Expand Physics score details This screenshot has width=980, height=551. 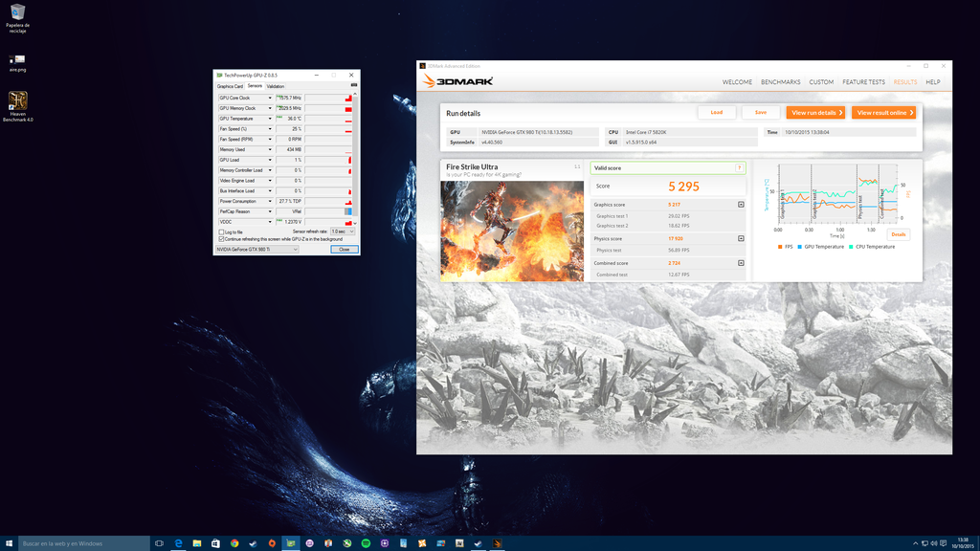[x=741, y=238]
